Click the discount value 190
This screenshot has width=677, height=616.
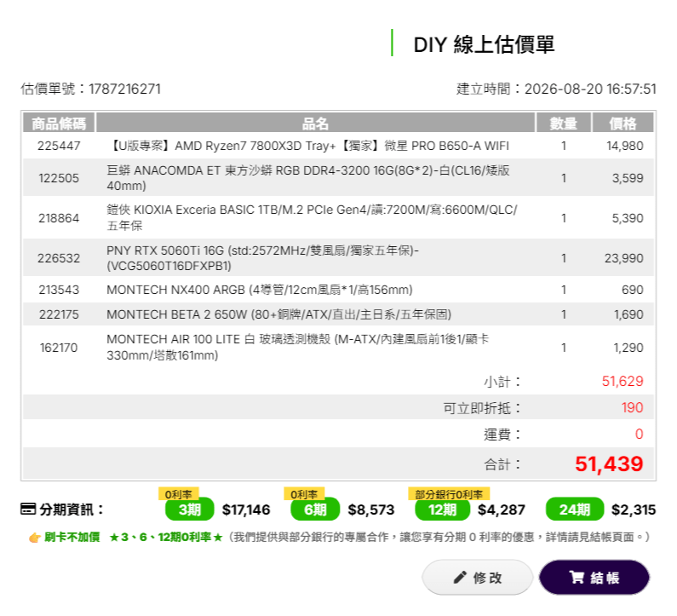(632, 407)
